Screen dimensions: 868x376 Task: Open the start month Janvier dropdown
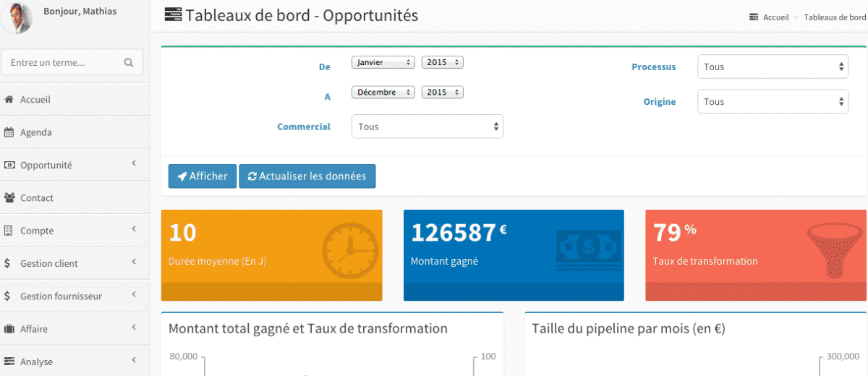pyautogui.click(x=383, y=62)
